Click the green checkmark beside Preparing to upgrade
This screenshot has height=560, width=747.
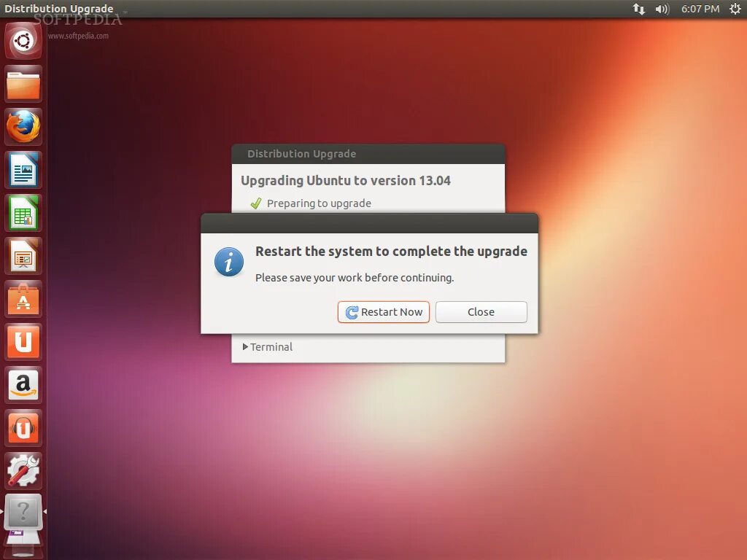[x=256, y=203]
